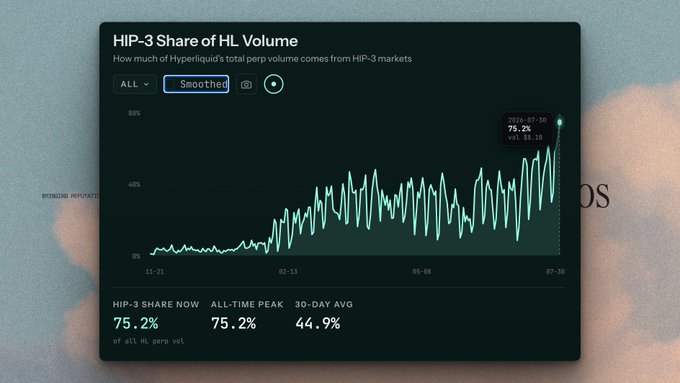Click the HIP-3 SHARE NOW value 75.2%
680x383 pixels.
[x=136, y=324]
